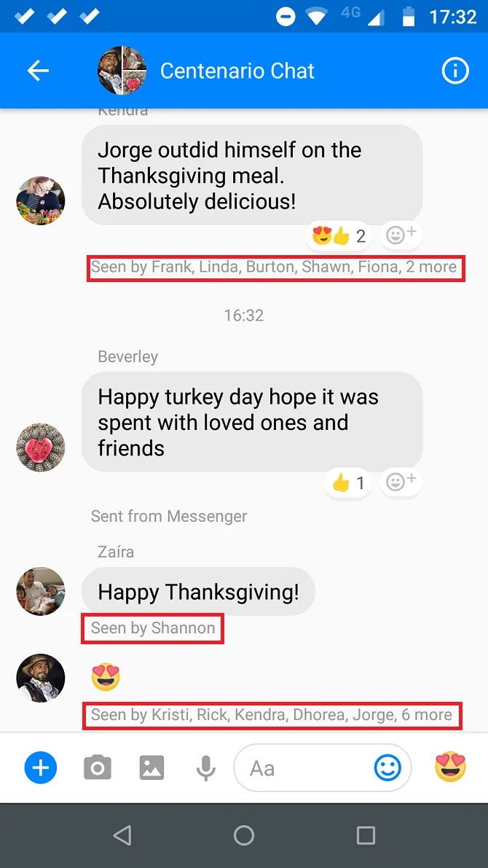Add reaction to Beverley's turkey day message
The height and width of the screenshot is (868, 488).
click(401, 482)
